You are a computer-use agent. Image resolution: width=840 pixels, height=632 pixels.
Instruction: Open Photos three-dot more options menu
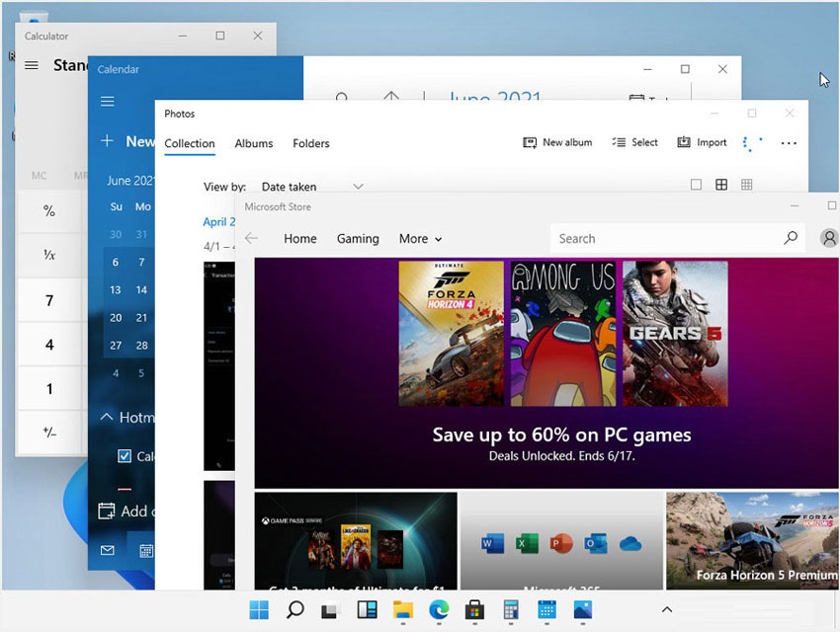coord(789,143)
